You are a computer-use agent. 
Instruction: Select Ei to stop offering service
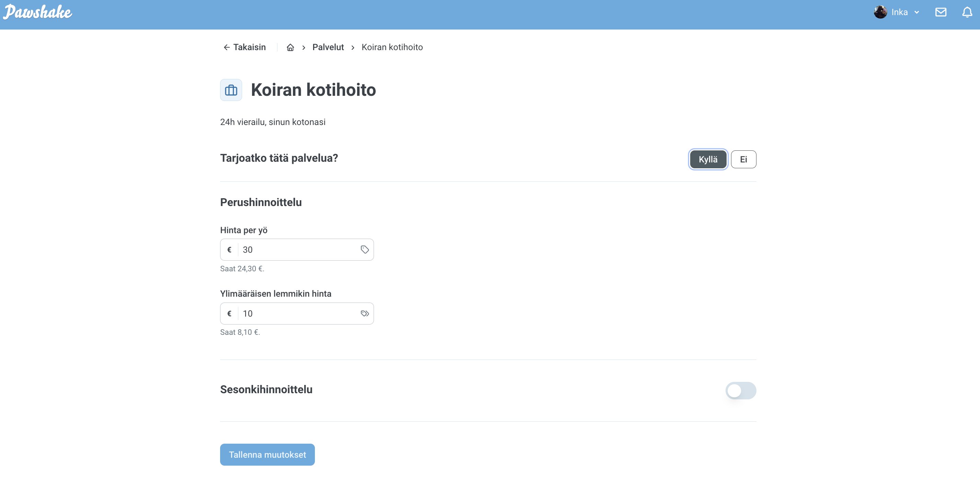[x=743, y=159]
